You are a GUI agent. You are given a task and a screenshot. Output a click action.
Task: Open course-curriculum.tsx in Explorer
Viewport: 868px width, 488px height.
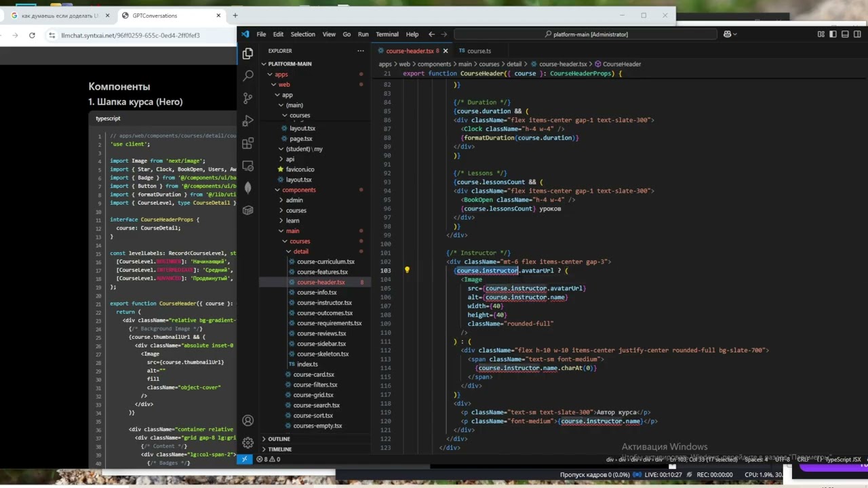pos(325,262)
